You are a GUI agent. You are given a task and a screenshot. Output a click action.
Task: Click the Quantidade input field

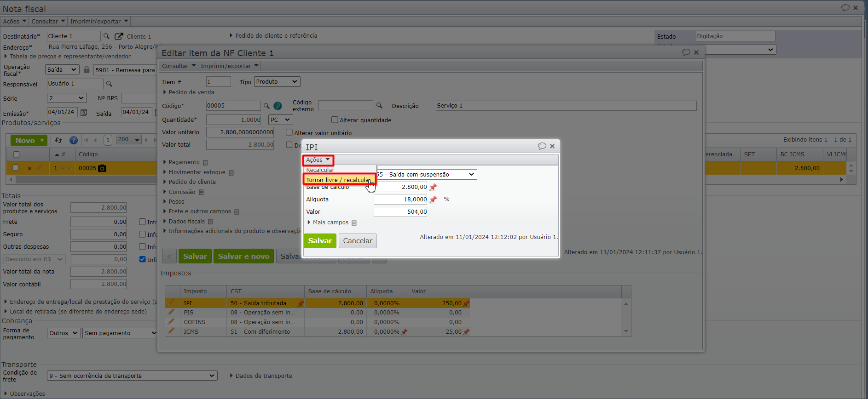click(234, 120)
